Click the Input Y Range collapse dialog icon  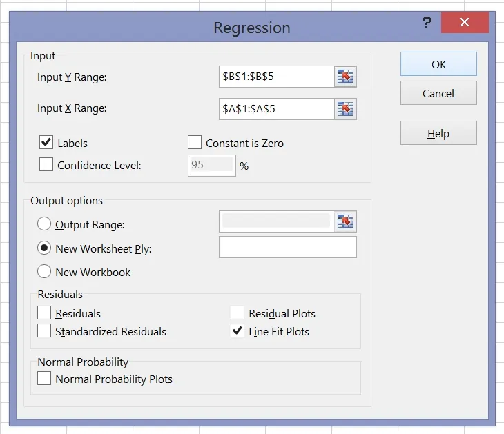(345, 77)
